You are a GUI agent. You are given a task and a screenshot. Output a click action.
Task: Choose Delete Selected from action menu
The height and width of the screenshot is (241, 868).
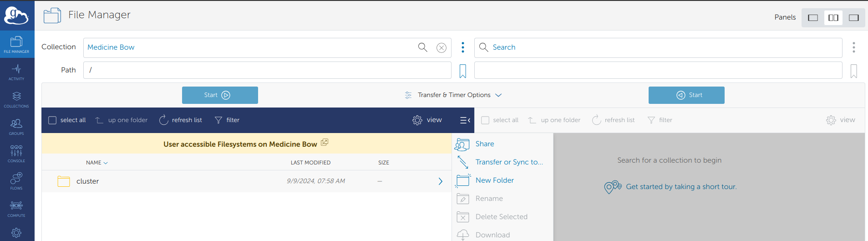pos(503,217)
